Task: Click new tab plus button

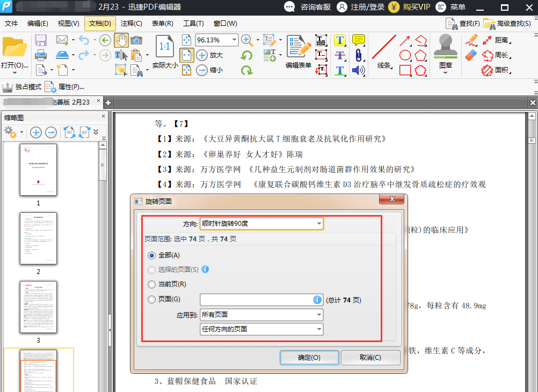Action: coord(108,102)
